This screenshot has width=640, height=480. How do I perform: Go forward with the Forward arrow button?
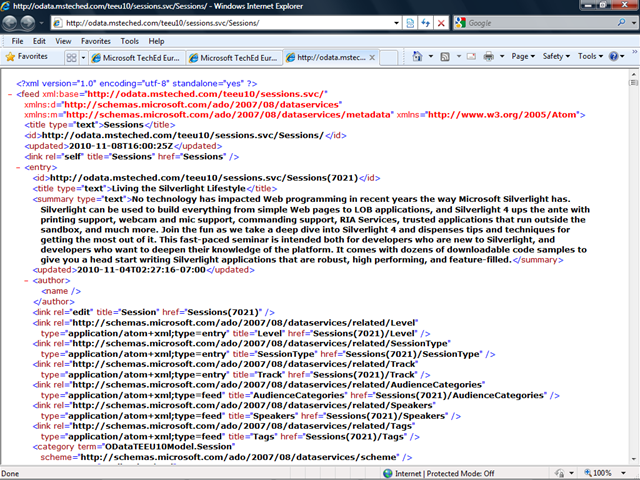pos(27,23)
